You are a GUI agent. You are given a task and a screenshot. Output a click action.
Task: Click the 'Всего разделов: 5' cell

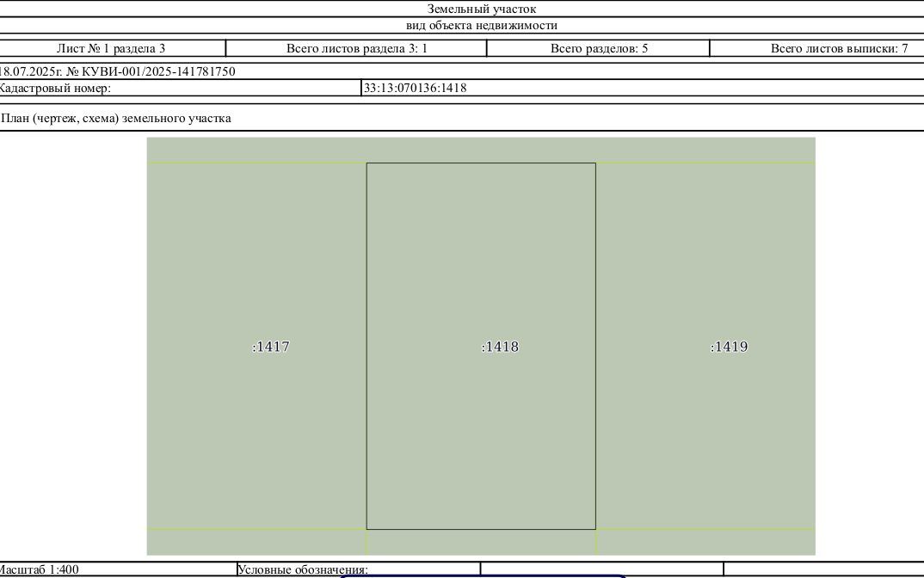599,48
